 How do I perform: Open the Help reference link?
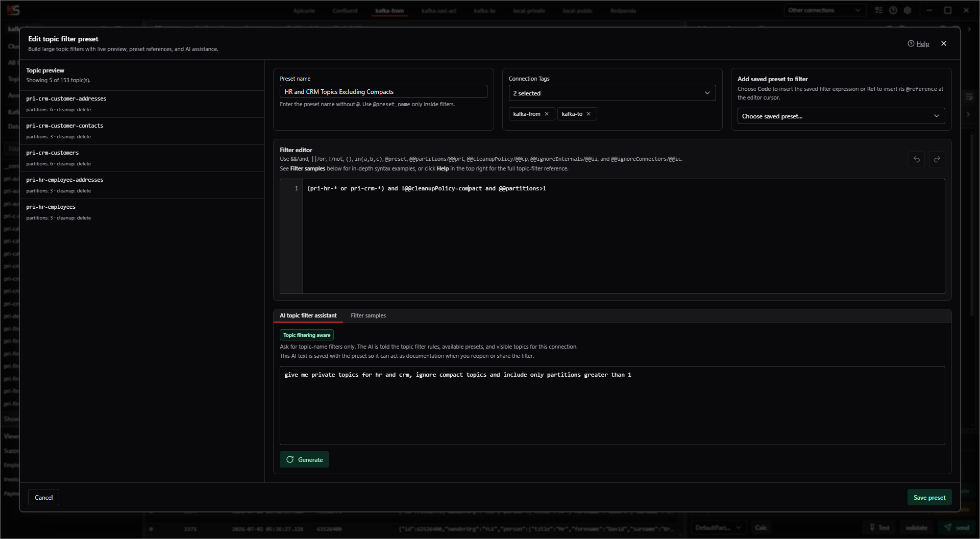point(918,44)
